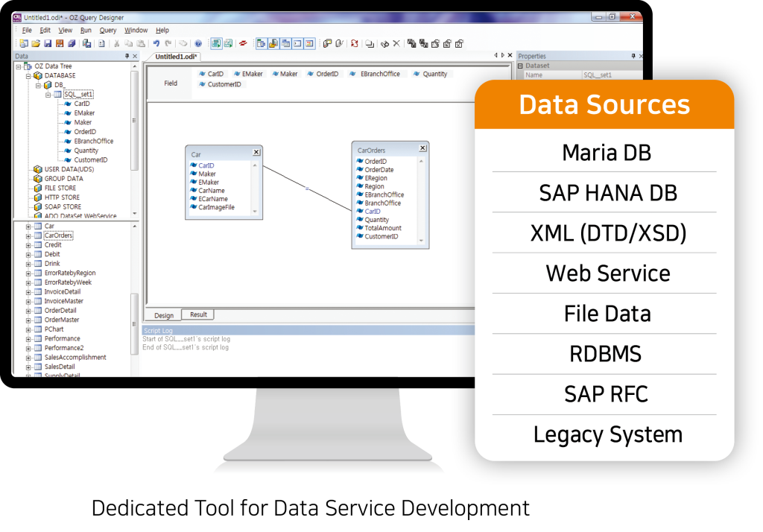Select the ErrorRatebyRegion table
This screenshot has height=532, width=763.
69,273
